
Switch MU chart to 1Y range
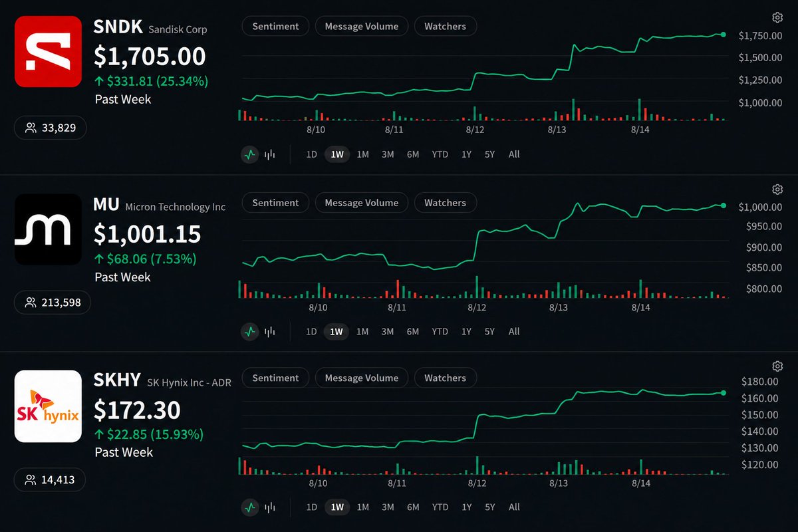tap(466, 331)
